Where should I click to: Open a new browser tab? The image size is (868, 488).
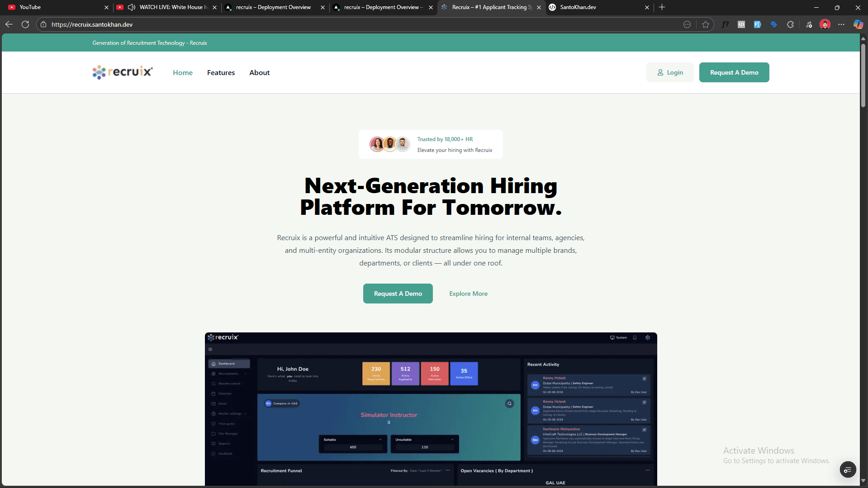(662, 7)
